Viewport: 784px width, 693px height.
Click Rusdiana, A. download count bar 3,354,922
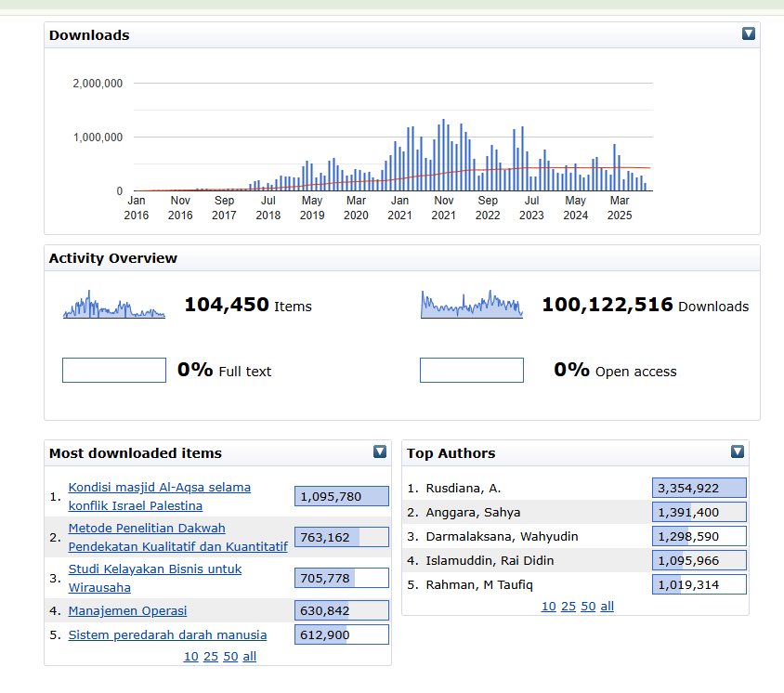pos(699,488)
